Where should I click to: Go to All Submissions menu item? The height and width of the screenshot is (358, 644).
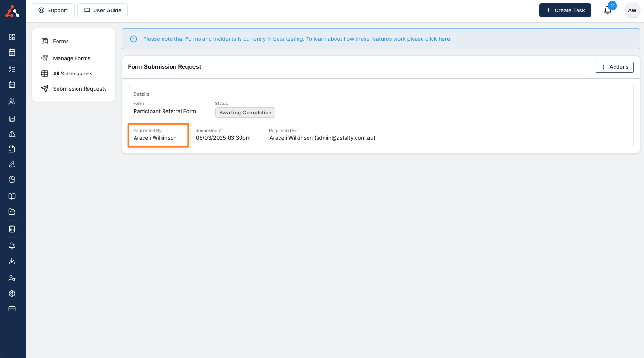(x=72, y=74)
